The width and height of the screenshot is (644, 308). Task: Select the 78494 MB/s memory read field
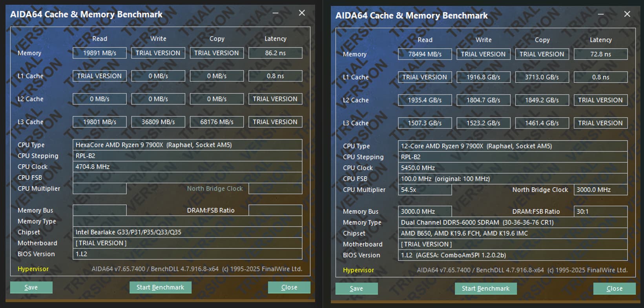(x=425, y=54)
